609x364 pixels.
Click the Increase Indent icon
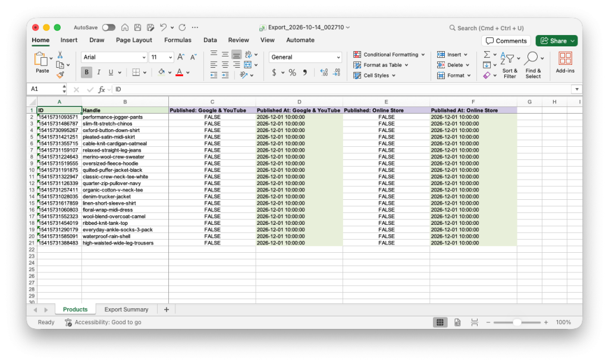pos(225,75)
